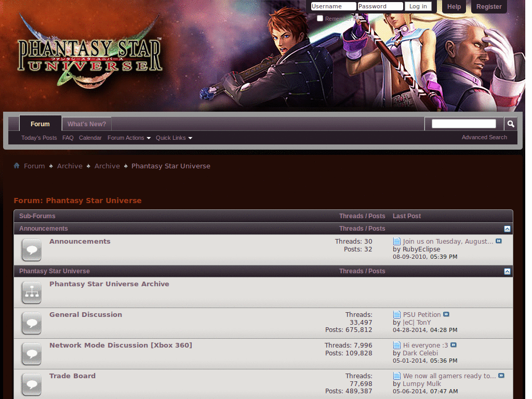532x399 pixels.
Task: View Lumpy Mulk's profile
Action: pyautogui.click(x=422, y=384)
